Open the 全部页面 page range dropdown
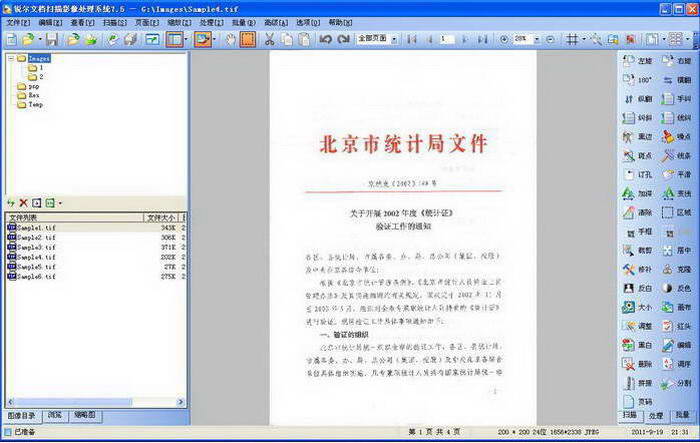Screen dimensions: 700x443 tap(394, 39)
